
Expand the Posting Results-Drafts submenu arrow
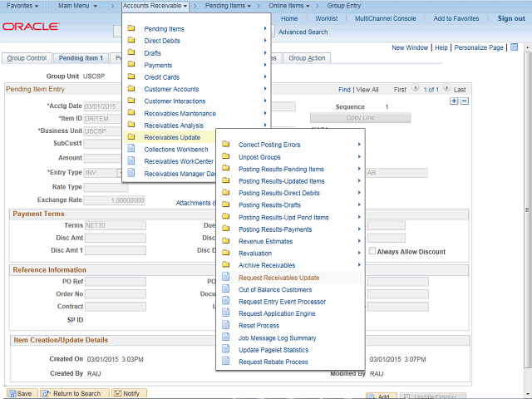(x=359, y=205)
